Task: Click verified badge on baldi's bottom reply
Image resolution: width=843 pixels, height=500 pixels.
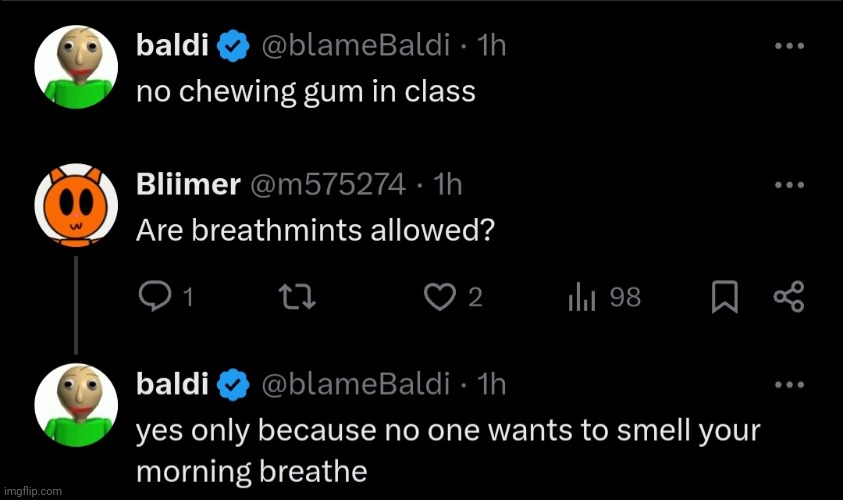Action: (x=233, y=385)
